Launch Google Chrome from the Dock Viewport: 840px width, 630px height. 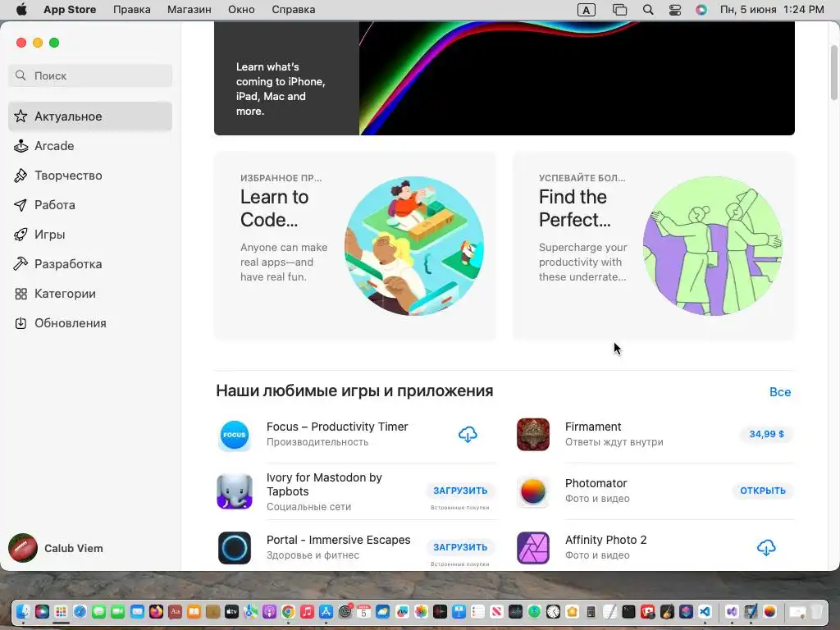click(288, 611)
